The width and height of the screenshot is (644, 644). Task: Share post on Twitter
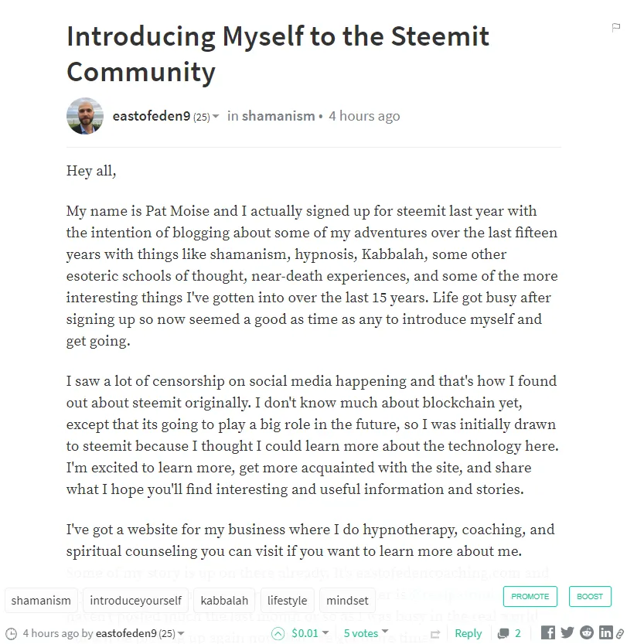coord(567,632)
